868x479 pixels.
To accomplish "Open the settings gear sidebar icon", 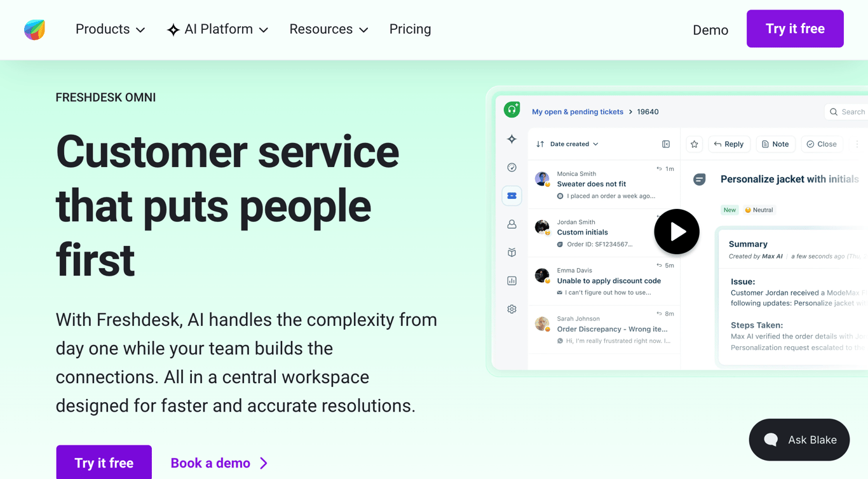I will [x=512, y=309].
